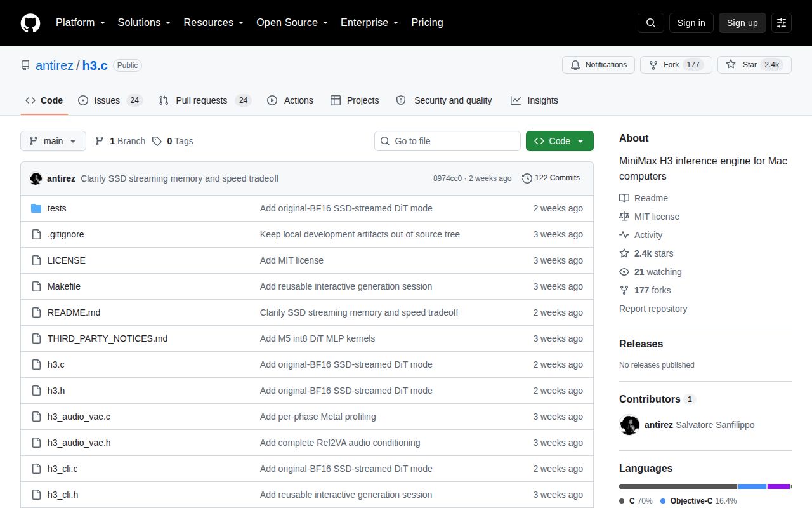This screenshot has width=812, height=508.
Task: Click the file icon for LICENSE
Action: click(36, 260)
